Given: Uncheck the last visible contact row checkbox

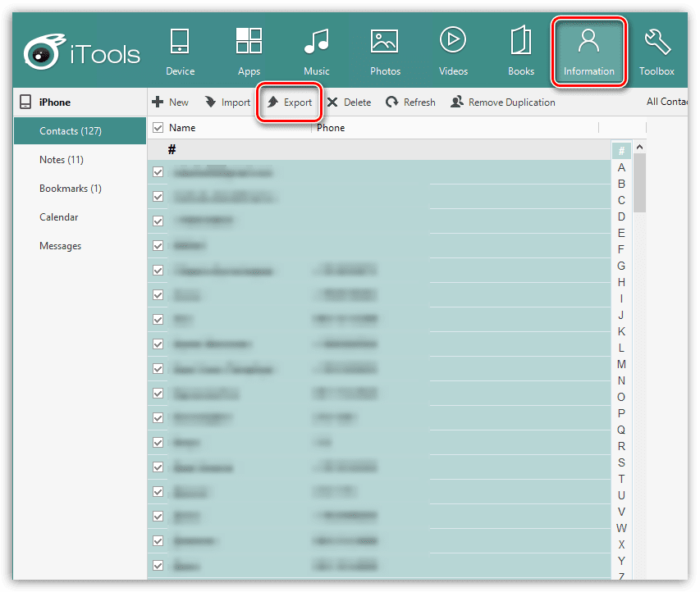Looking at the screenshot, I should (x=158, y=565).
